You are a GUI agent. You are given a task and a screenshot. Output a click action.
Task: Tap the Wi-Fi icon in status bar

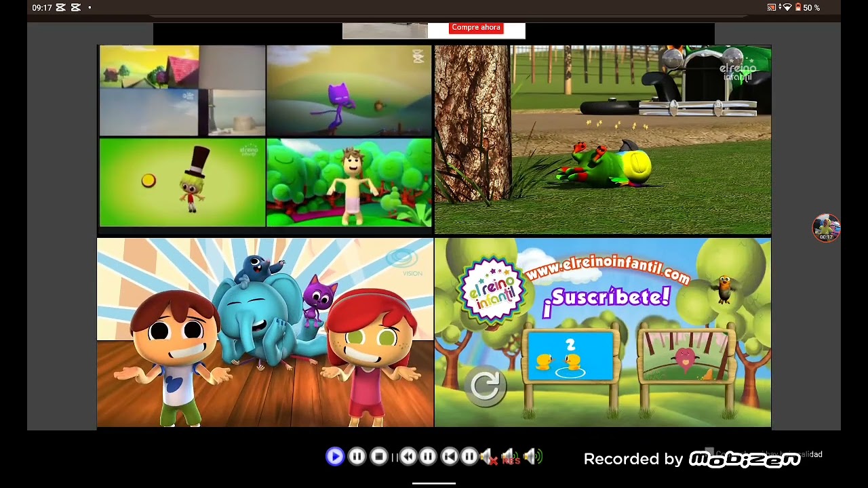coord(786,7)
